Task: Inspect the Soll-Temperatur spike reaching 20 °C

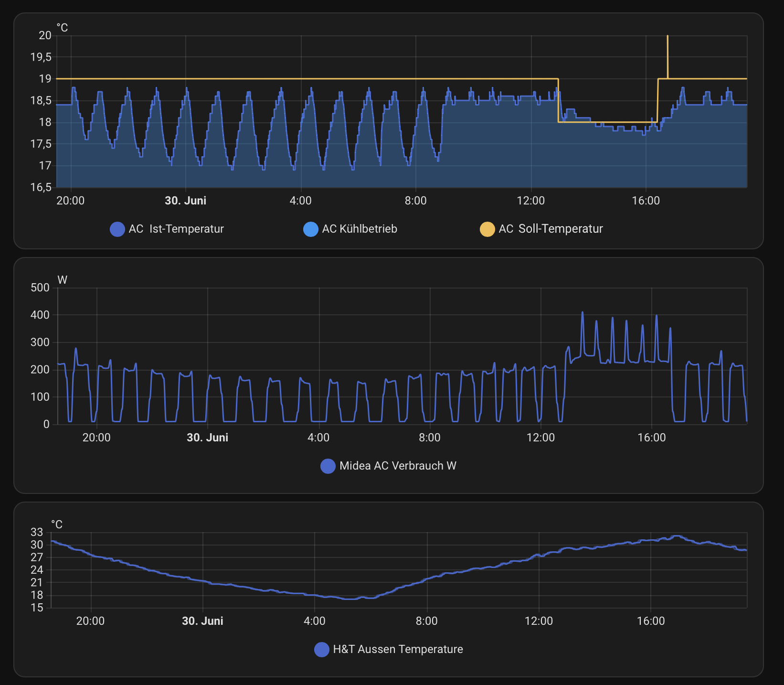Action: point(667,37)
